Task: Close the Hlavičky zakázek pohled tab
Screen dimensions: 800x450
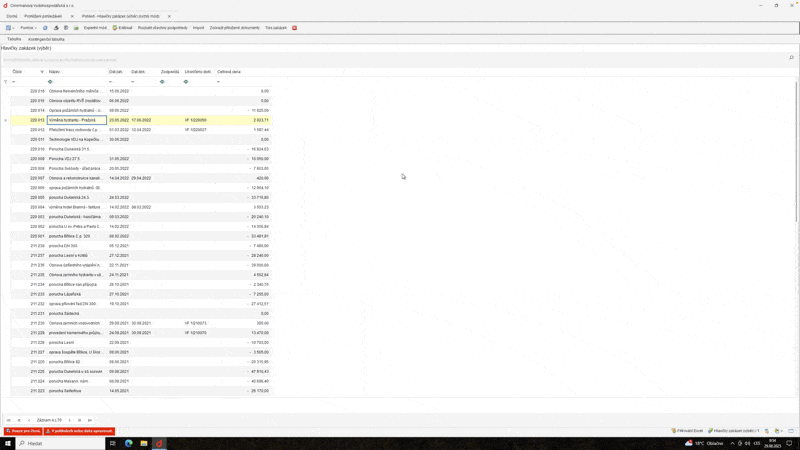Action: pos(169,16)
